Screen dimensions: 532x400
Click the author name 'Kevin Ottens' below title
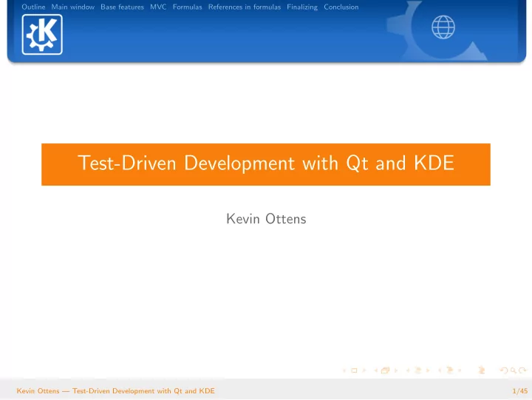[x=266, y=219]
